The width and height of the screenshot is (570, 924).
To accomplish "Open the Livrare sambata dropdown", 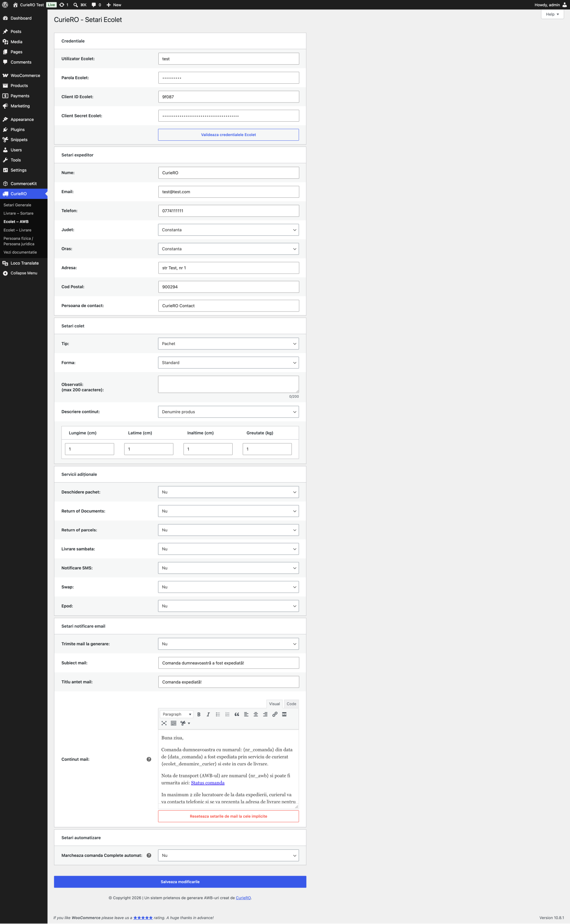I will pos(228,549).
